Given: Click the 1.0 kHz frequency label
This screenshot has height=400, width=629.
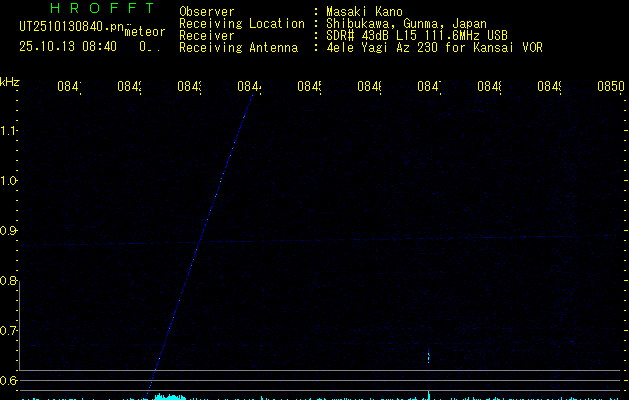Looking at the screenshot, I should point(9,181).
